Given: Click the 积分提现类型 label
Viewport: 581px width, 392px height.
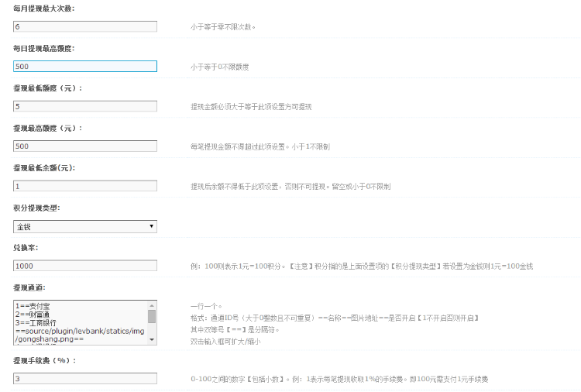Looking at the screenshot, I should coord(36,208).
